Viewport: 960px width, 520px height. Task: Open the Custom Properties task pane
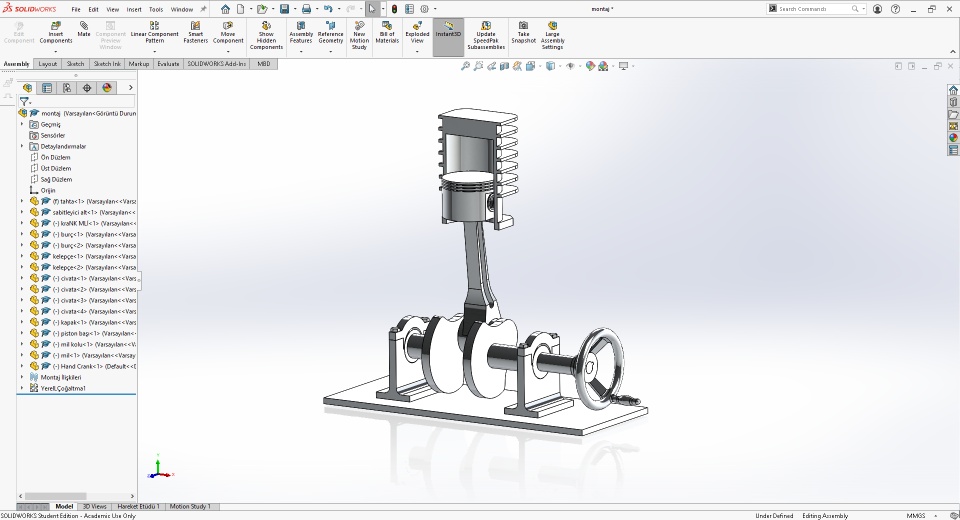[953, 150]
